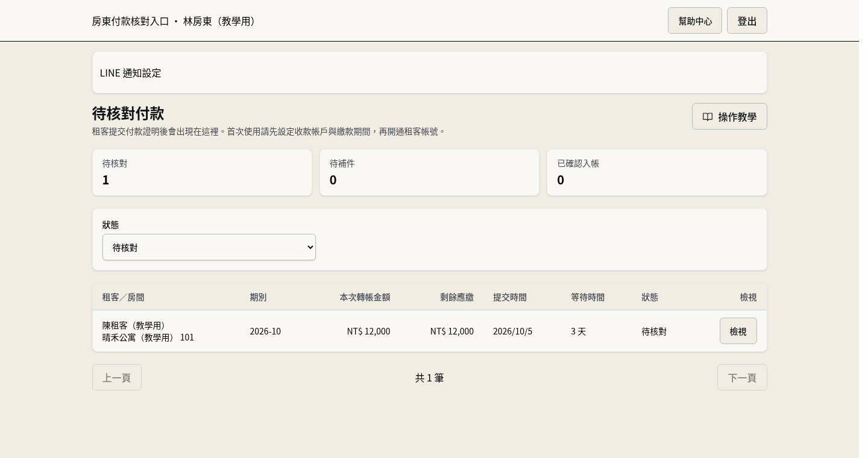Click the room text 晴禾公寓（教學用） 101
Image resolution: width=868 pixels, height=458 pixels.
148,337
